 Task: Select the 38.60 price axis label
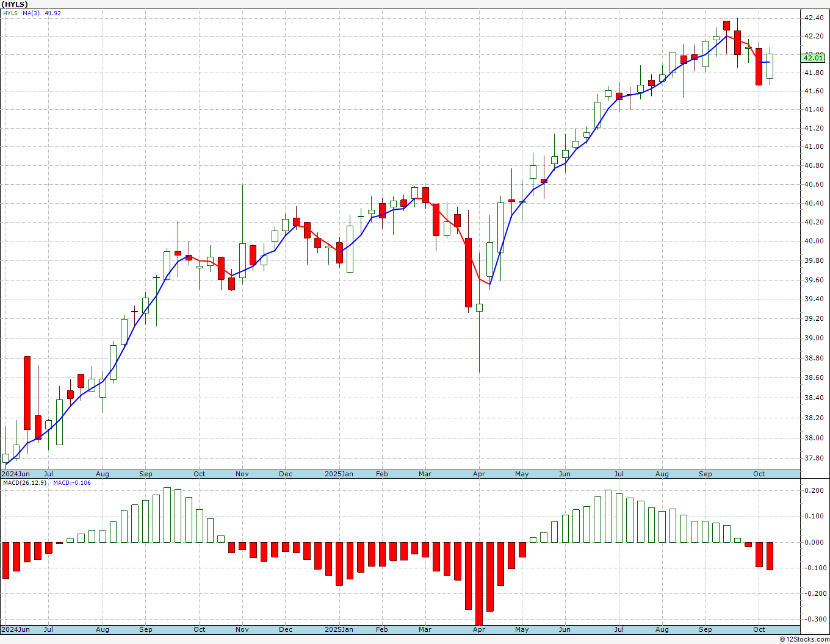(x=814, y=378)
